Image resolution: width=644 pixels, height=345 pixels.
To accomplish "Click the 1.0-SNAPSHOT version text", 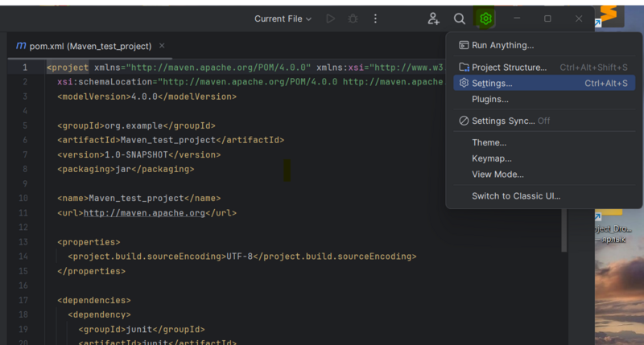I will (x=136, y=154).
